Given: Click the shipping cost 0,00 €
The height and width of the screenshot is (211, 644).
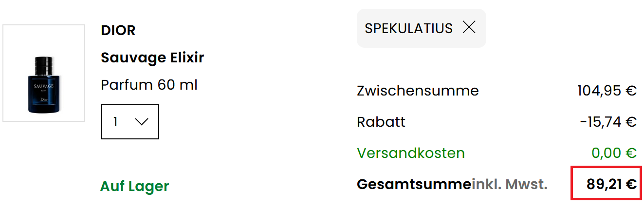Looking at the screenshot, I should point(614,153).
